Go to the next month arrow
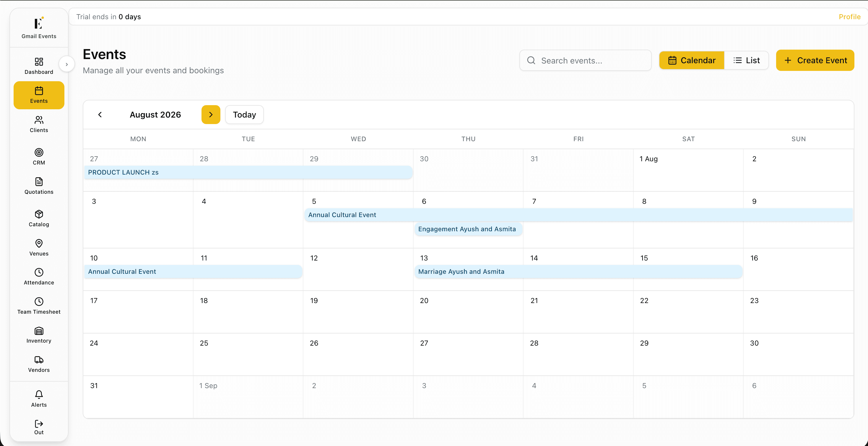Viewport: 868px width, 446px height. (211, 115)
